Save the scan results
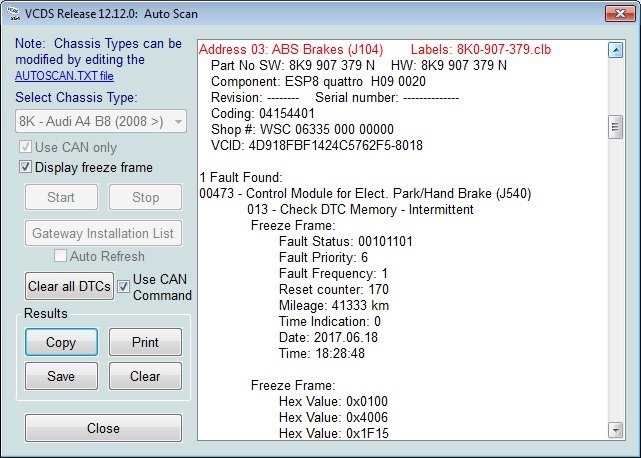The image size is (641, 458). pyautogui.click(x=61, y=376)
